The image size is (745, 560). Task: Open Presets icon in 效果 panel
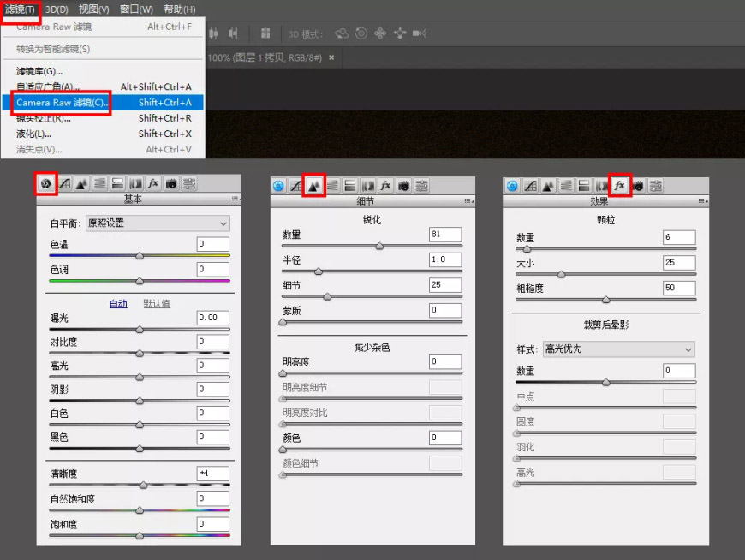click(x=656, y=186)
